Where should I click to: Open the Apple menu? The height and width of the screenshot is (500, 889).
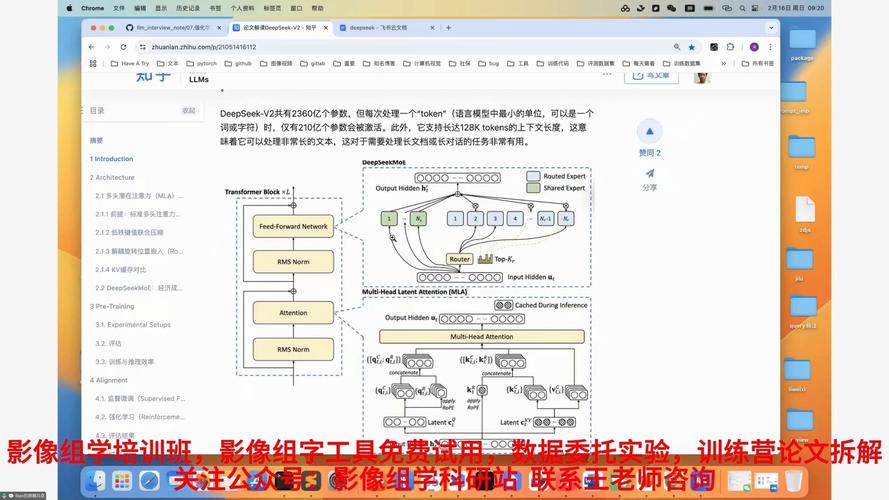69,9
